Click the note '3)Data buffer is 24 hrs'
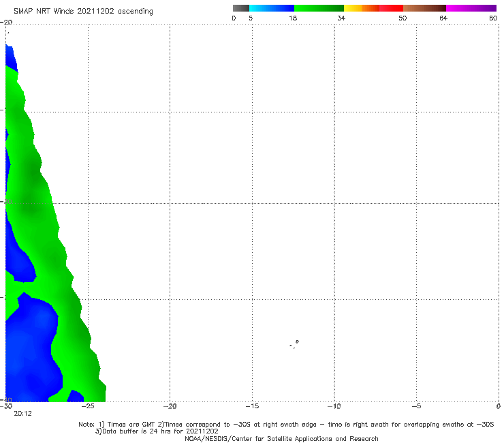Screen dimensions: 504x443 pos(157,431)
